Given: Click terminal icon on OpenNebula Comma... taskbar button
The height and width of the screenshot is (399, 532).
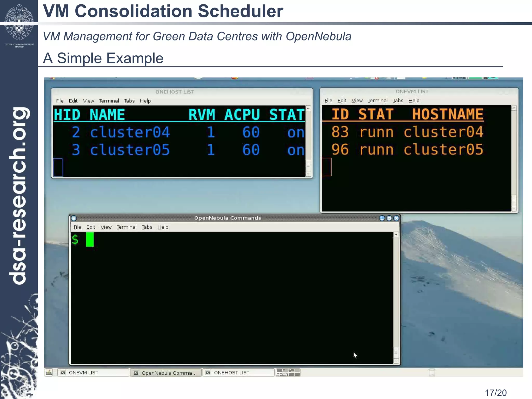Looking at the screenshot, I should point(136,373).
